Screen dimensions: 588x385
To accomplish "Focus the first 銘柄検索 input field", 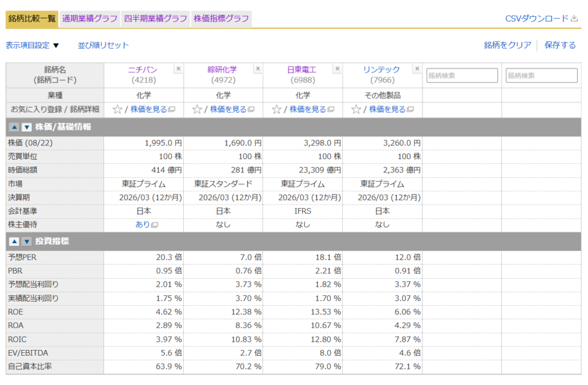I will (462, 75).
